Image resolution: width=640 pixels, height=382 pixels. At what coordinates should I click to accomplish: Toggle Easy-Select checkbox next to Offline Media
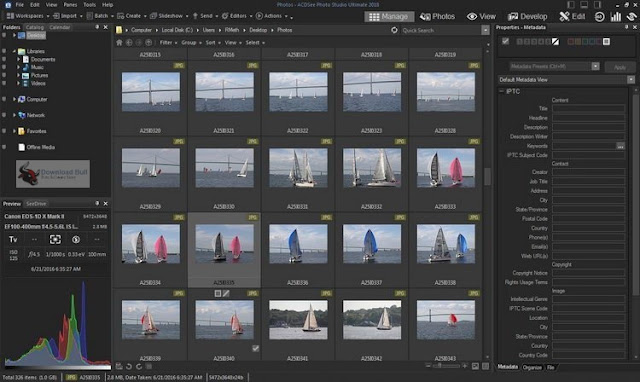(4, 147)
